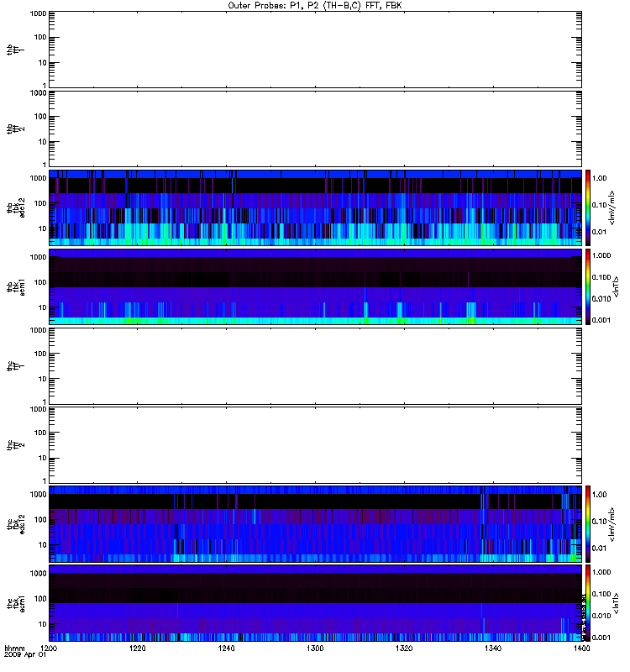630x672 pixels.
Task: Click the 1340 time axis label
Action: coord(493,648)
